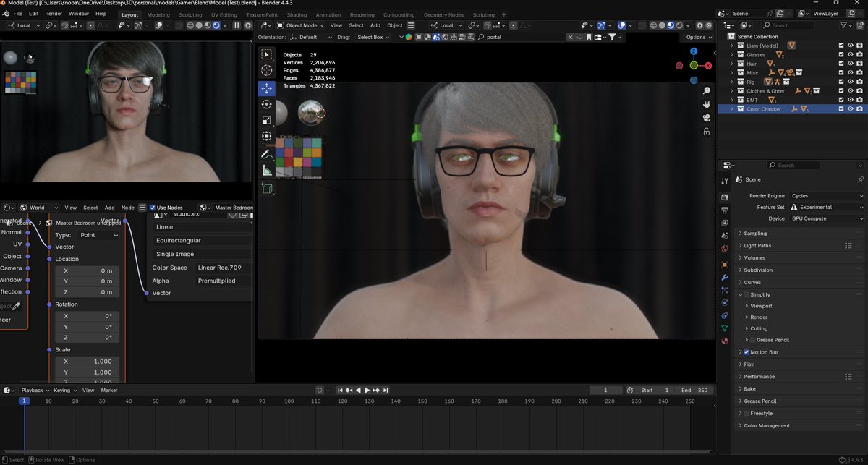The height and width of the screenshot is (465, 868).
Task: Expand the Liam (Model) collection
Action: [x=731, y=46]
